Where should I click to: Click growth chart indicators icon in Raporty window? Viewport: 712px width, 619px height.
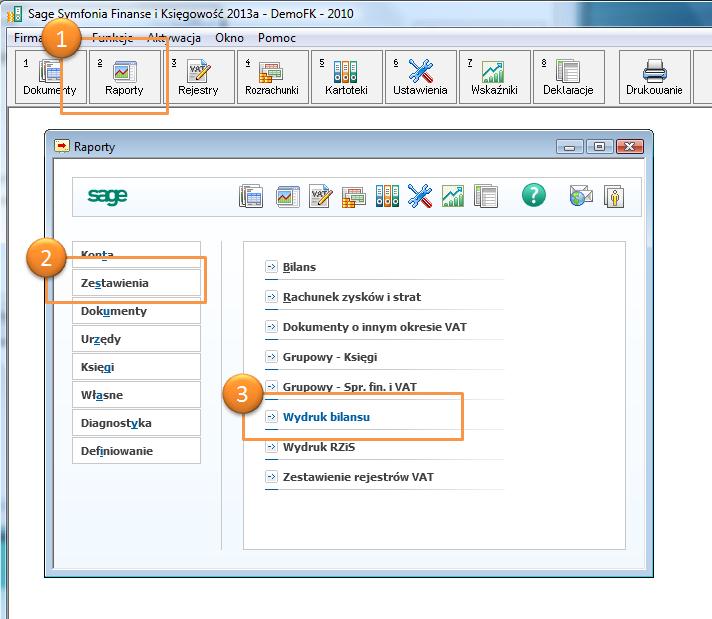tap(453, 196)
